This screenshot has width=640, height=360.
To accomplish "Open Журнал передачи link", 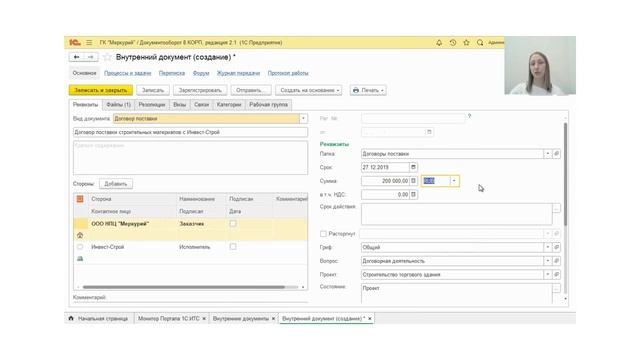I will 238,73.
